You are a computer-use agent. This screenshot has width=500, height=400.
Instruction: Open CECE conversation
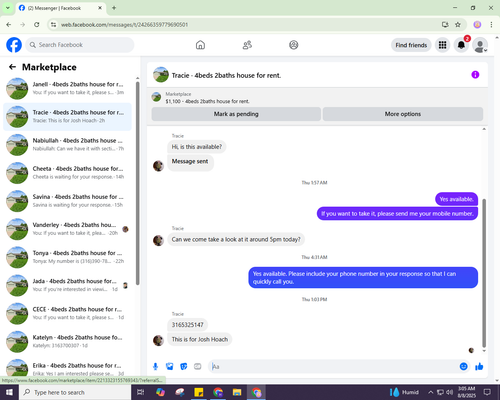[x=67, y=314]
